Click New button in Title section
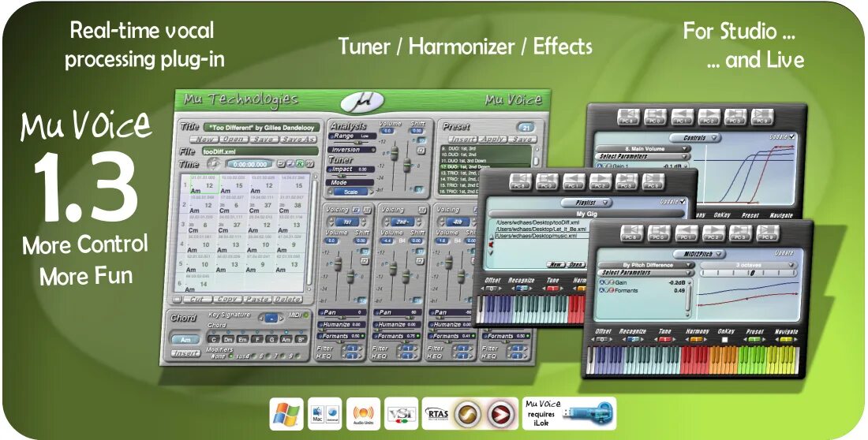 [x=204, y=140]
